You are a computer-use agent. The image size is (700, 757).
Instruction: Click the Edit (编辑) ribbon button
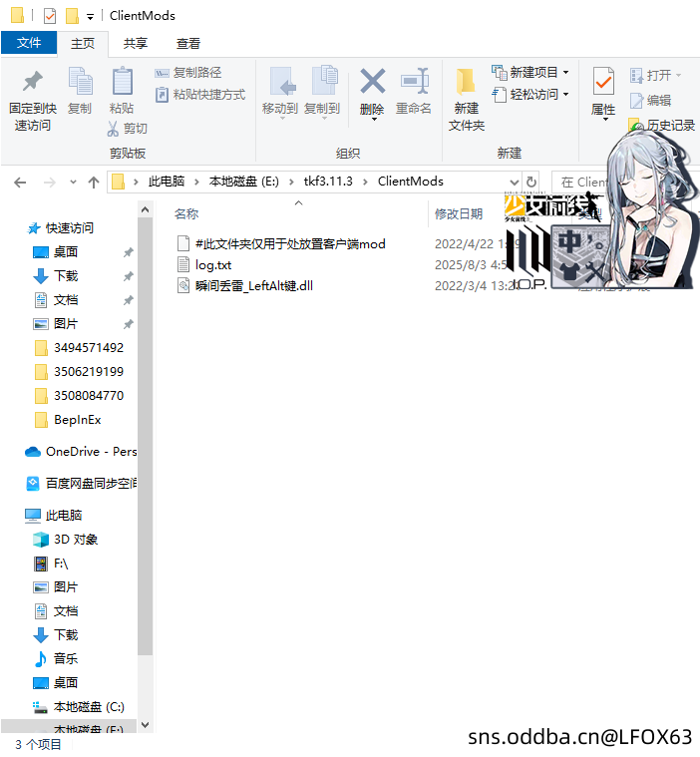click(650, 101)
